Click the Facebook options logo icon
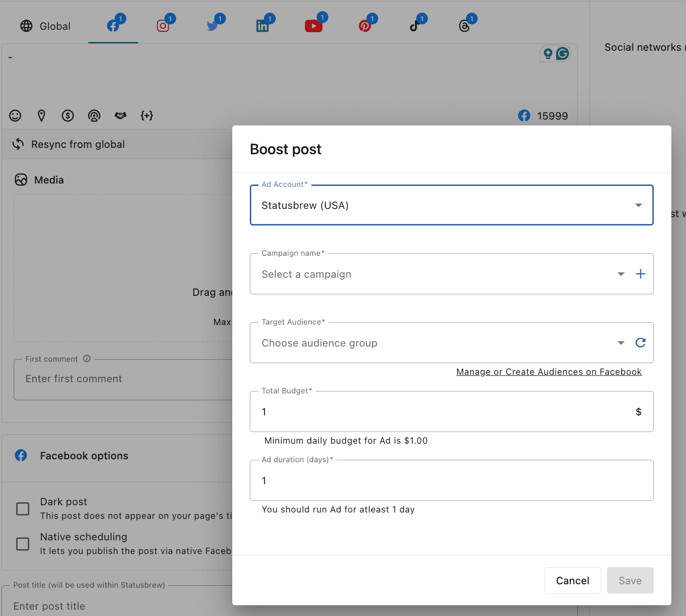 [21, 455]
